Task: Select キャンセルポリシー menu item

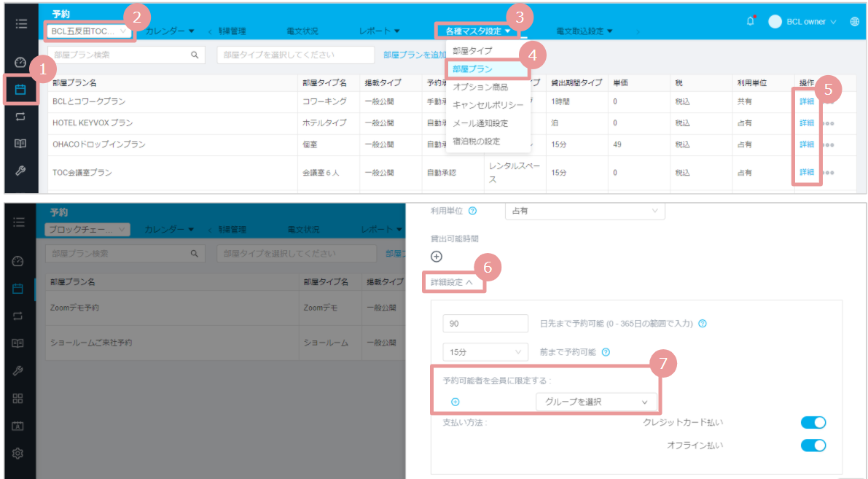Action: pos(488,105)
